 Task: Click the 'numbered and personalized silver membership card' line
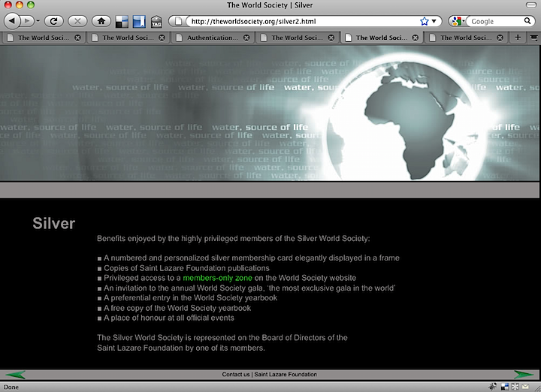pos(252,258)
